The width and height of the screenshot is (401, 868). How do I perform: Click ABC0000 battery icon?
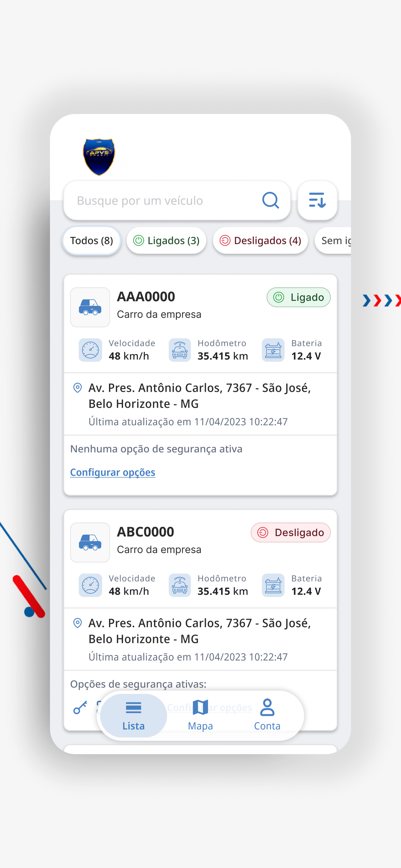(273, 585)
